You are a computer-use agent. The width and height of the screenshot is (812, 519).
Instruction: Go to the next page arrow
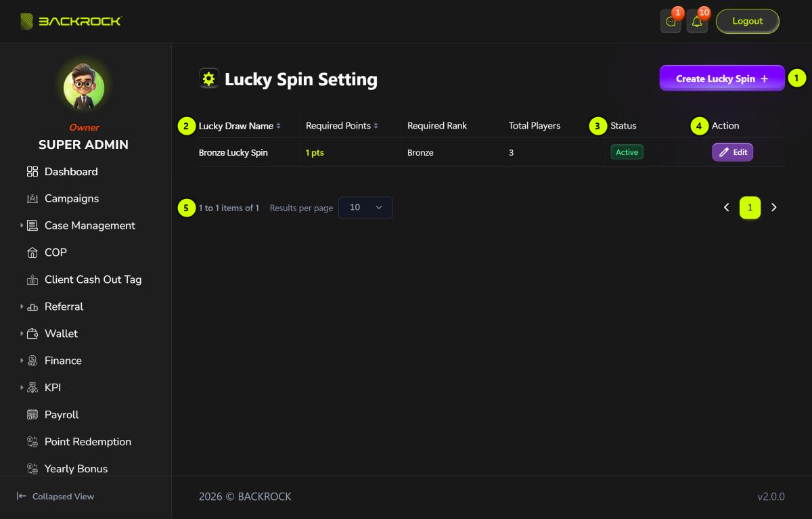coord(774,208)
